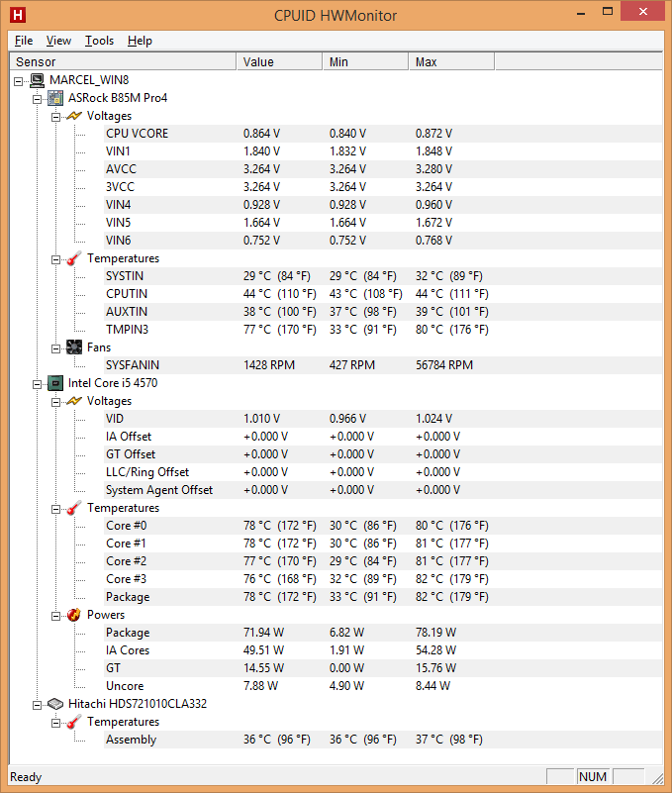Collapse the Intel Core Voltages group

tap(55, 402)
